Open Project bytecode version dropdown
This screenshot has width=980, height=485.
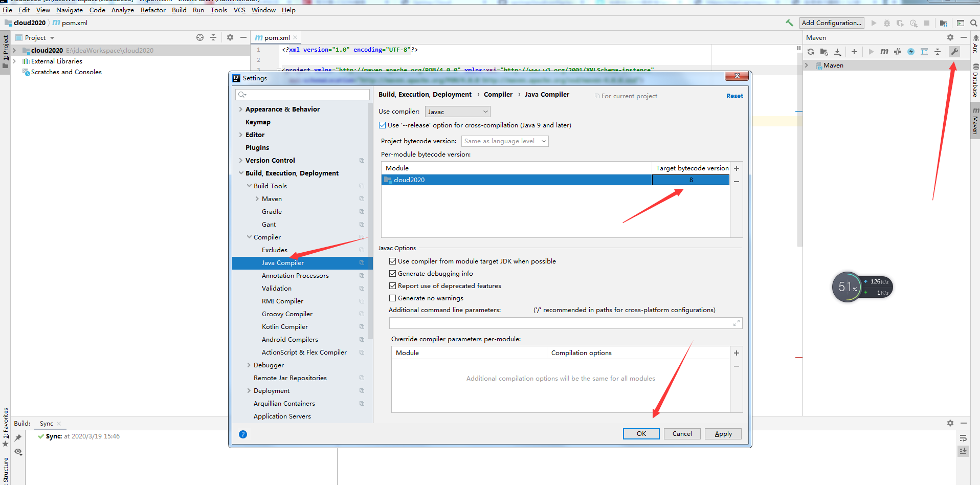click(505, 141)
